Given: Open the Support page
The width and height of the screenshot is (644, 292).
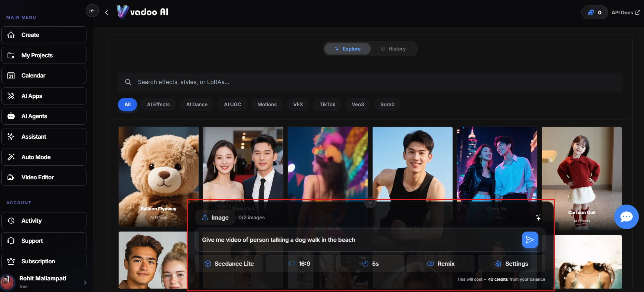Looking at the screenshot, I should click(x=44, y=241).
